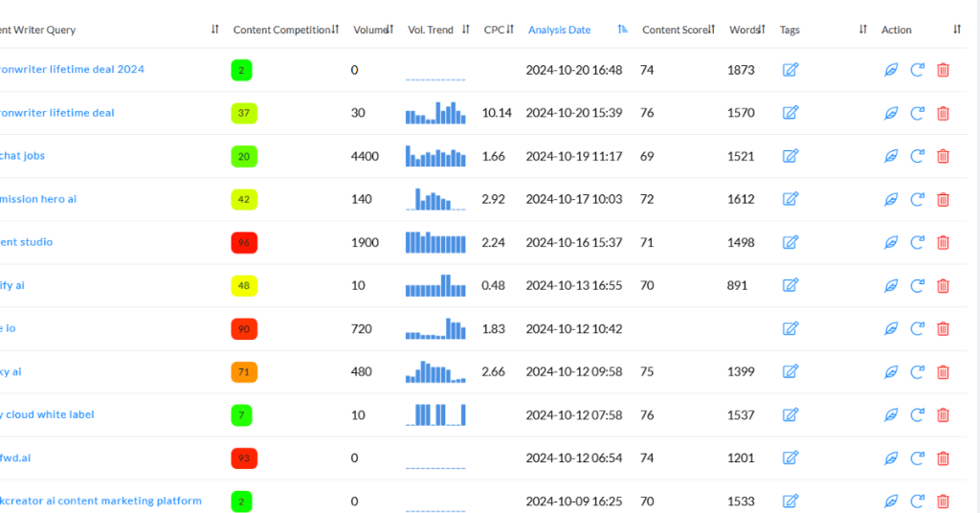Select words count 891
Viewport: 980px width, 513px height.
pyautogui.click(x=738, y=285)
